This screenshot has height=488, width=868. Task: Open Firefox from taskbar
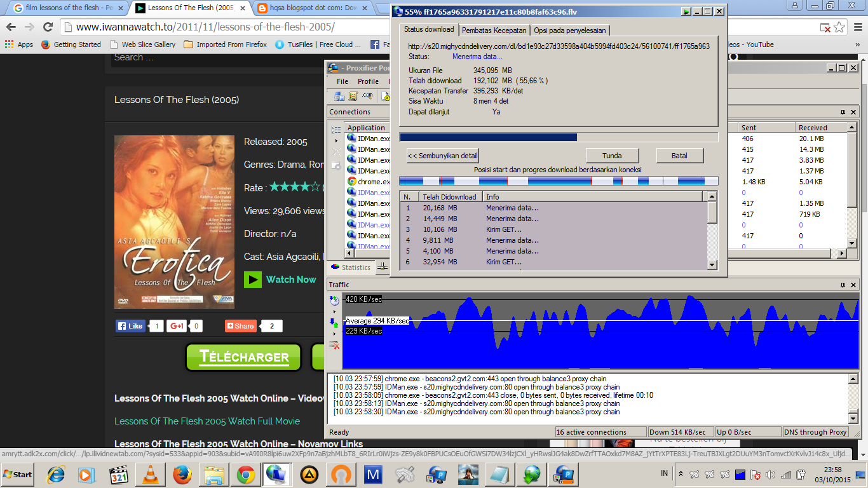pyautogui.click(x=182, y=474)
